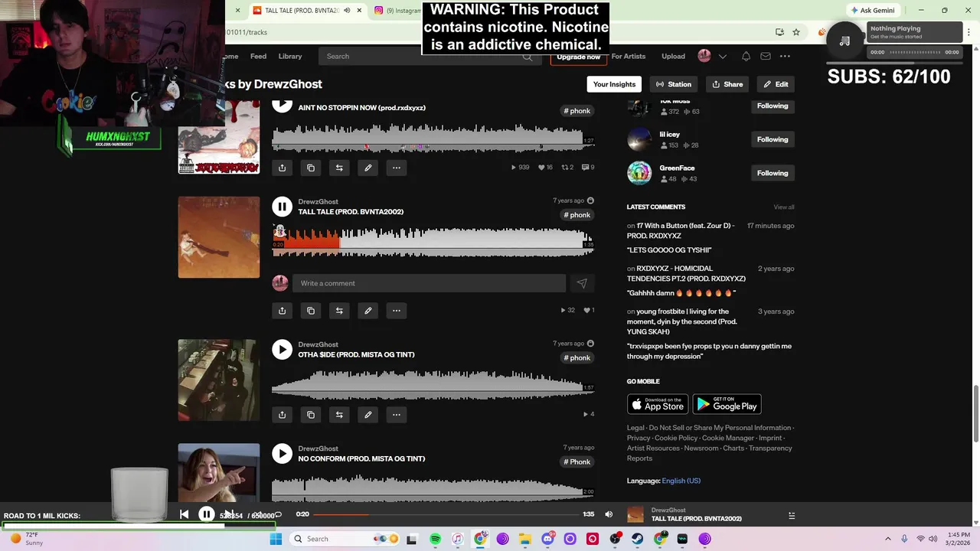This screenshot has height=551, width=980.
Task: Repost icon under OTHA $IDE track
Action: tap(339, 415)
